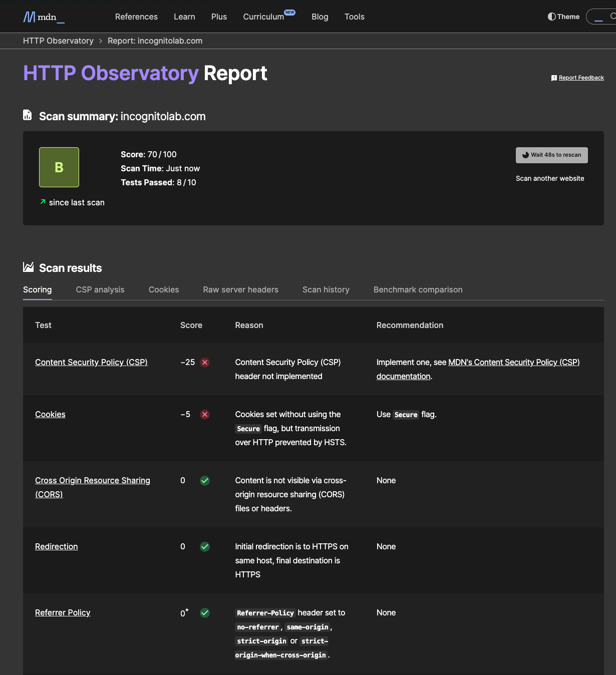616x675 pixels.
Task: Click the Scan results heading
Action: coord(70,268)
